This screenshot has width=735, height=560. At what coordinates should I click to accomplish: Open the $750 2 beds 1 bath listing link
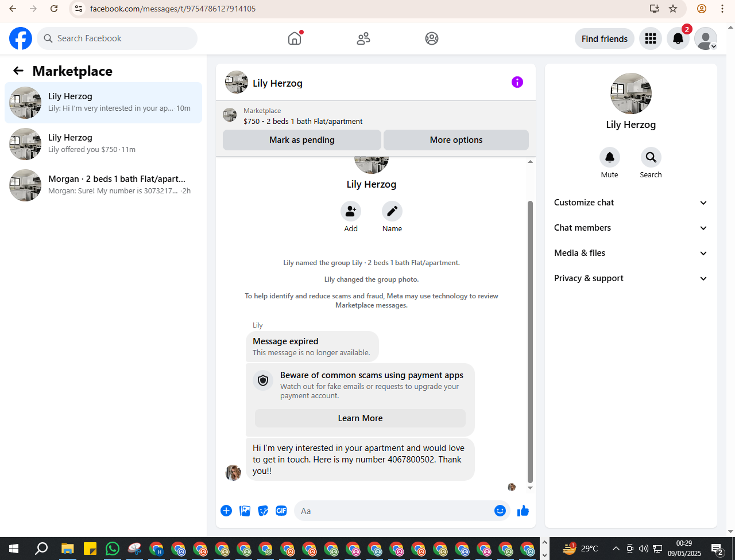click(303, 122)
